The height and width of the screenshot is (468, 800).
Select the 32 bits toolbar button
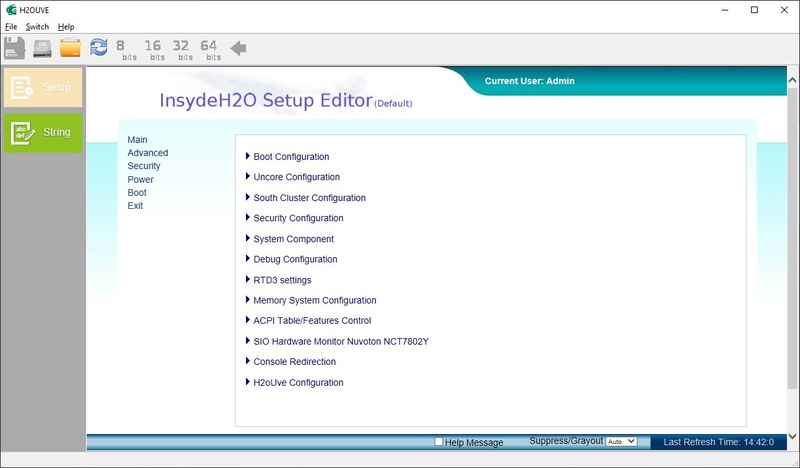pyautogui.click(x=182, y=50)
